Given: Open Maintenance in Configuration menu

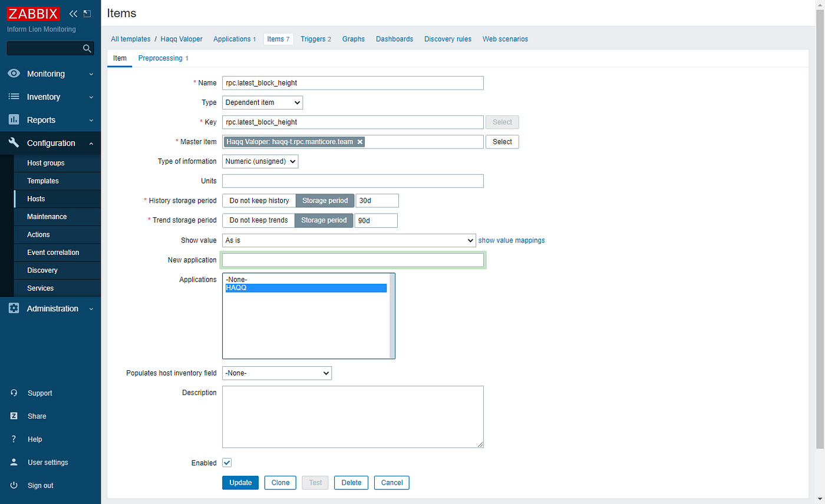Looking at the screenshot, I should tap(57, 217).
